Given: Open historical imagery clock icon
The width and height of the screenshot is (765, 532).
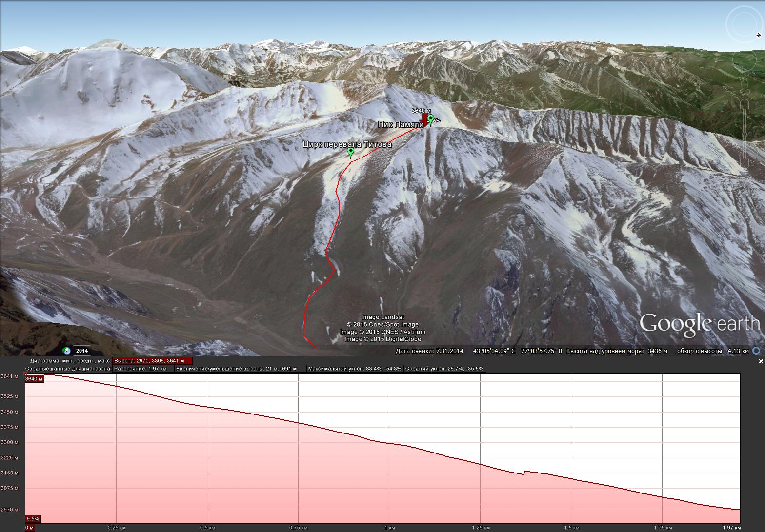Looking at the screenshot, I should point(66,351).
